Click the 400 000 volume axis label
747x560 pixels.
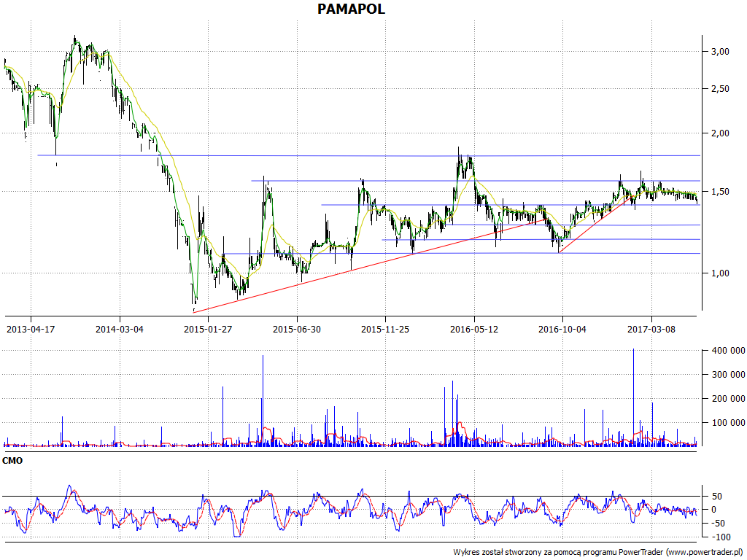(x=729, y=351)
